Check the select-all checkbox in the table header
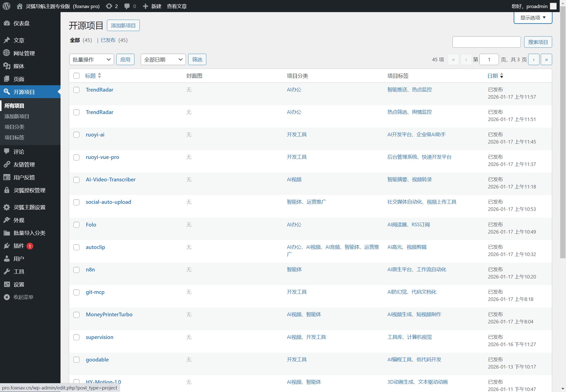Image resolution: width=566 pixels, height=392 pixels. (76, 76)
